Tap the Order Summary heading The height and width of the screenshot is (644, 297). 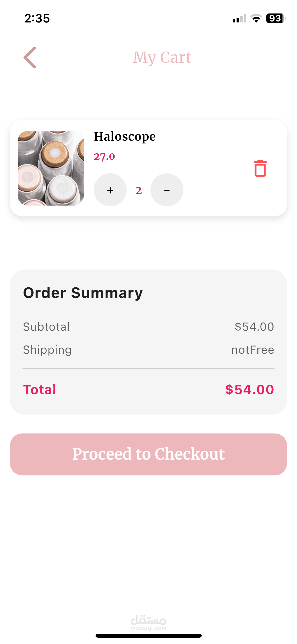coord(83,293)
